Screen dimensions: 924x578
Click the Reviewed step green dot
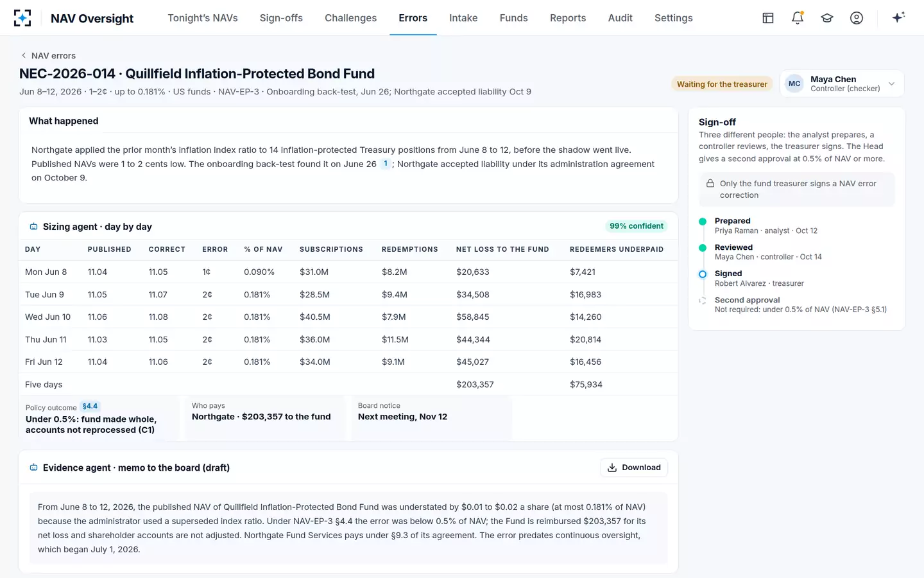point(703,248)
